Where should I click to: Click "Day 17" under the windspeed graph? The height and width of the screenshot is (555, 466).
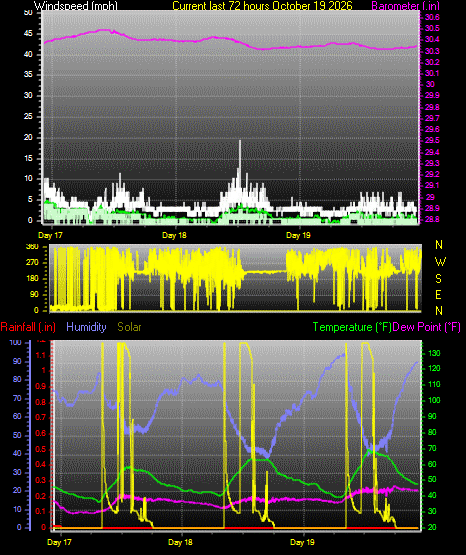[50, 235]
